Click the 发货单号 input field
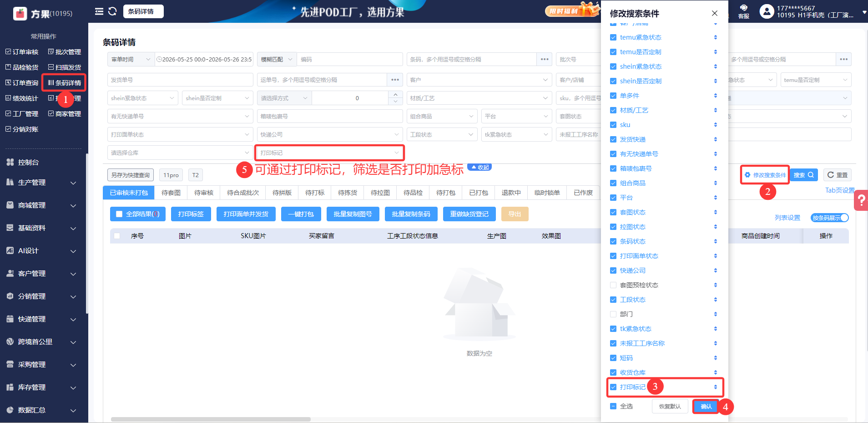This screenshot has height=423, width=868. (181, 80)
